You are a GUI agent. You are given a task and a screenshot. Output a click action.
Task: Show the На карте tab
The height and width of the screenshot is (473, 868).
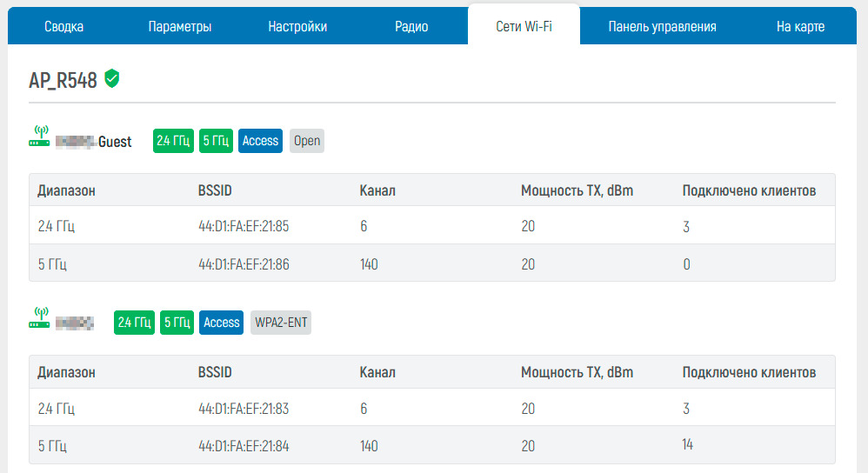800,26
